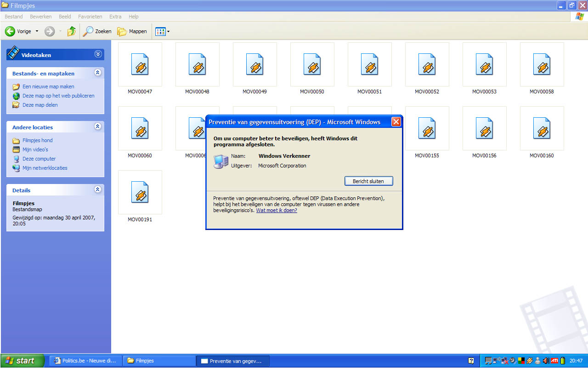Open the Vorige history dropdown arrow

37,31
